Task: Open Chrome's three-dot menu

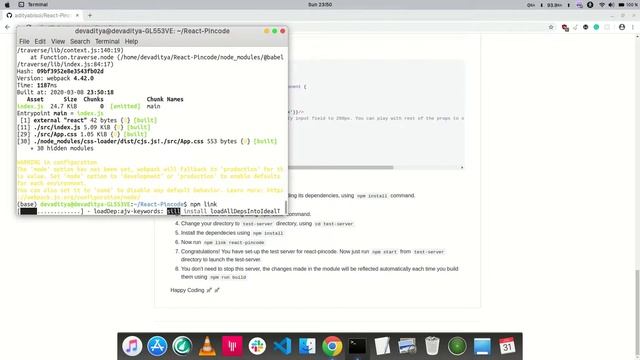Action: (x=633, y=27)
